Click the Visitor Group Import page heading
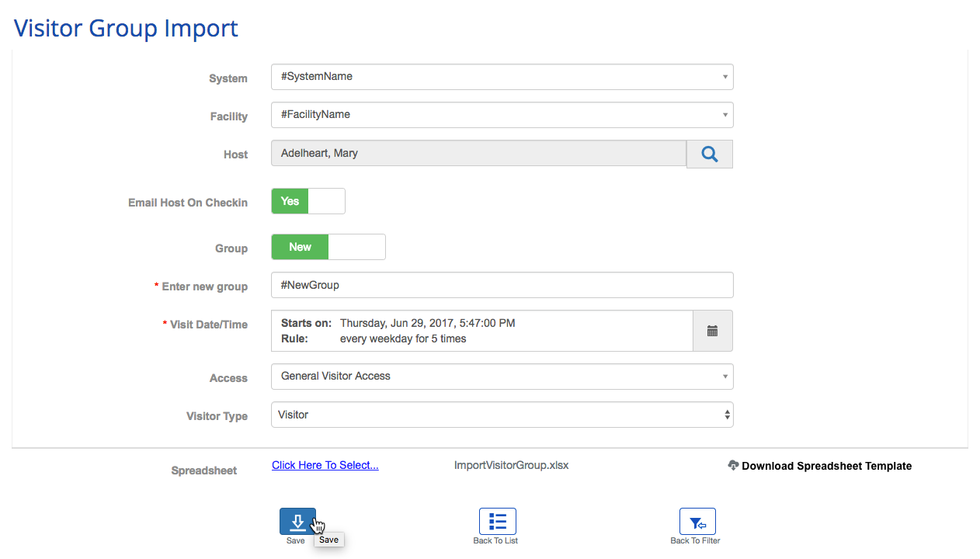980x559 pixels. [126, 28]
